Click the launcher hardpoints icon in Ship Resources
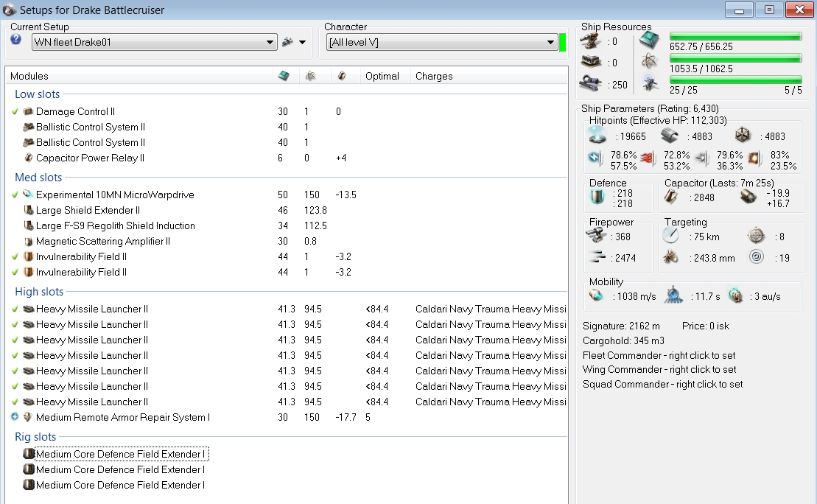The height and width of the screenshot is (504, 817). tap(591, 62)
